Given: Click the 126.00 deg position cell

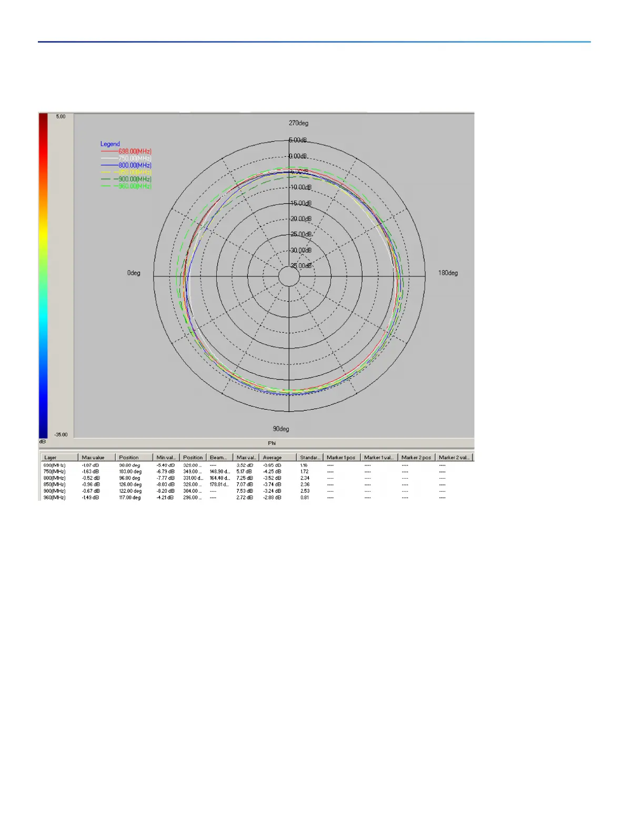Looking at the screenshot, I should [130, 484].
